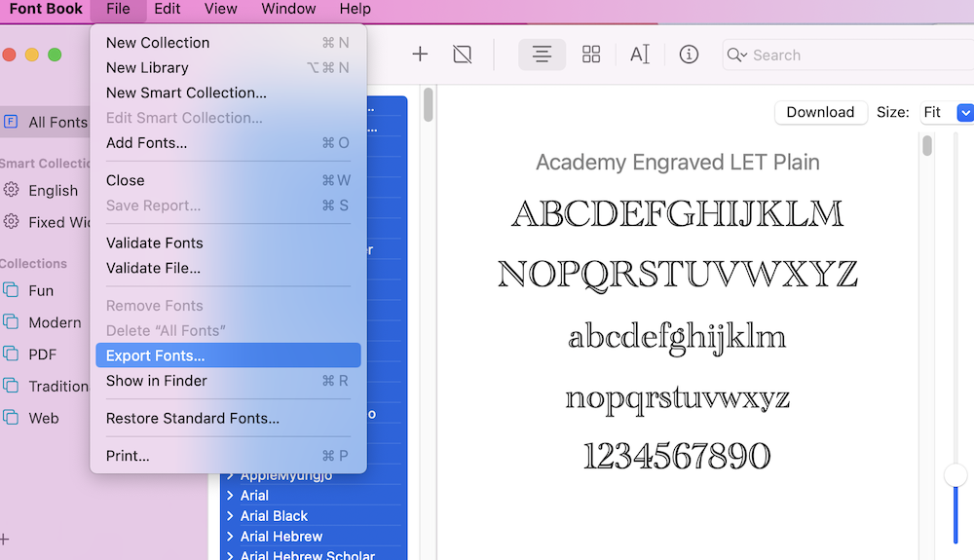Choose New Collection from File menu
974x560 pixels.
(228, 43)
